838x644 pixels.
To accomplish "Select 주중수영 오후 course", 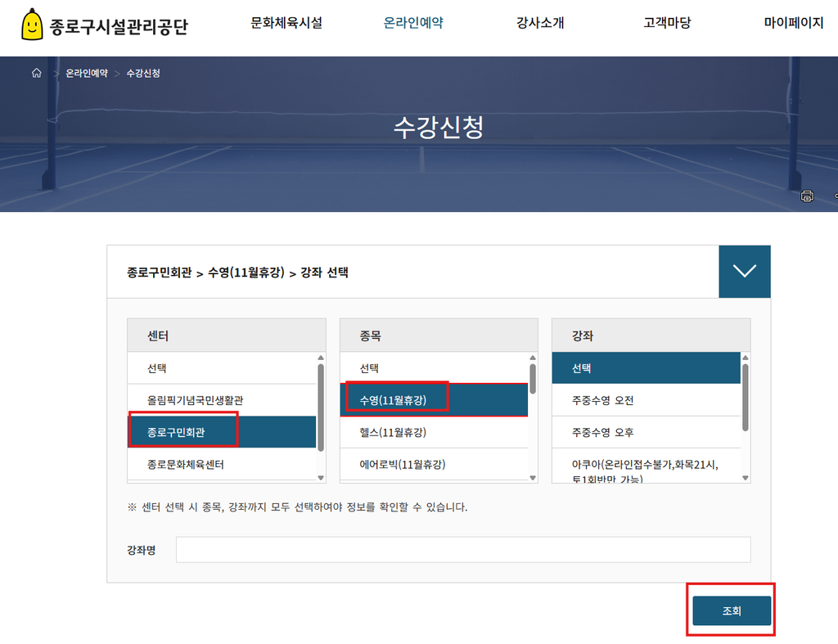I will tap(647, 432).
